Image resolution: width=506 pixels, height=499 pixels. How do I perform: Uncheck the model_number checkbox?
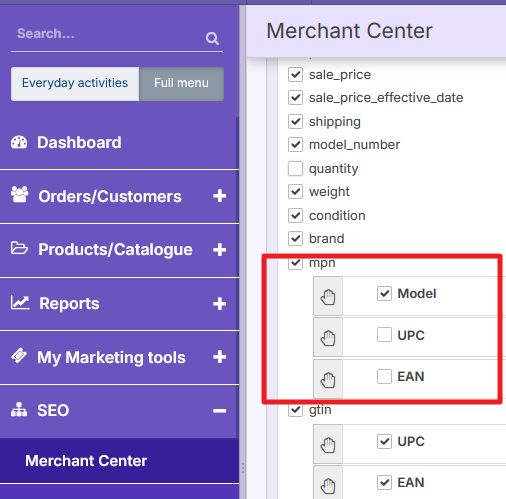295,145
